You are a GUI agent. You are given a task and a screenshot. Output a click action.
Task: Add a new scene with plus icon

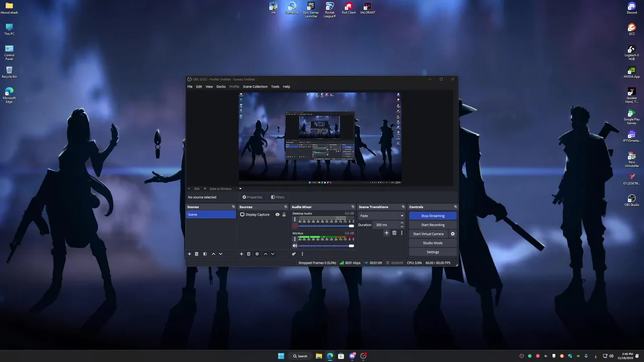pos(190,254)
